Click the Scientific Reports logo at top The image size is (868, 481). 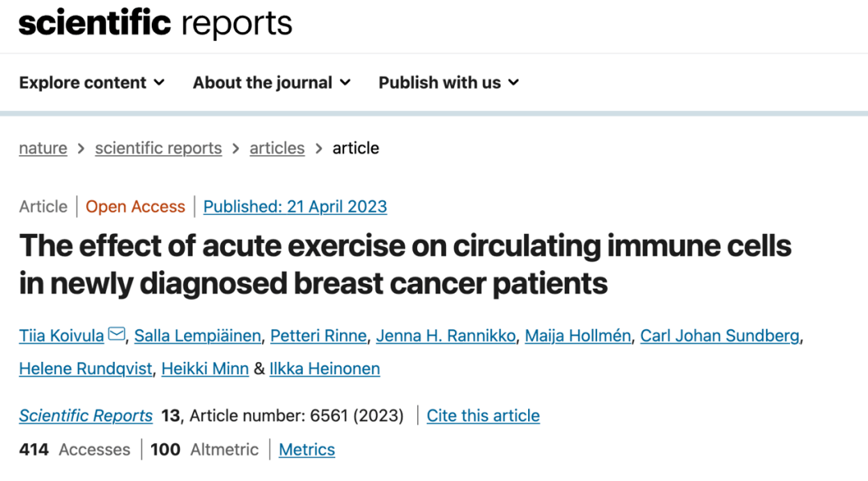pyautogui.click(x=156, y=23)
